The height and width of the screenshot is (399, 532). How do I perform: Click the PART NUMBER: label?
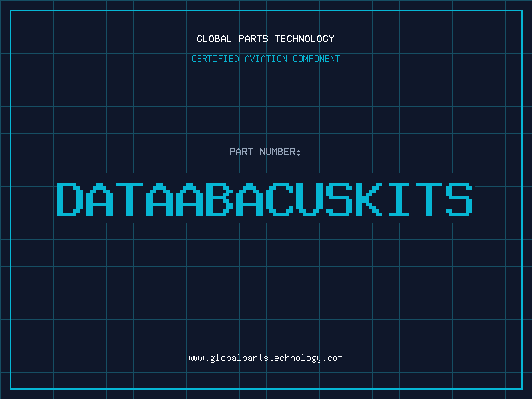pyautogui.click(x=265, y=152)
